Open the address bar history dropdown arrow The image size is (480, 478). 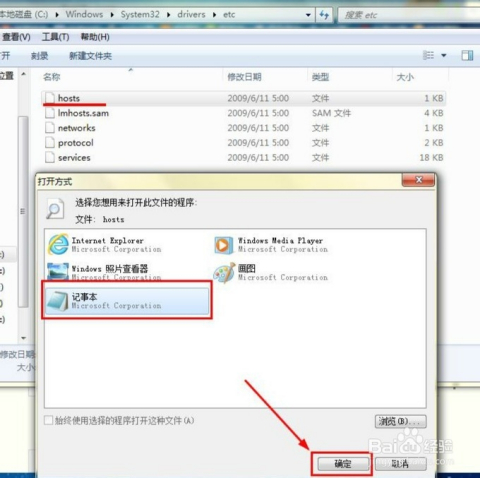click(x=308, y=15)
